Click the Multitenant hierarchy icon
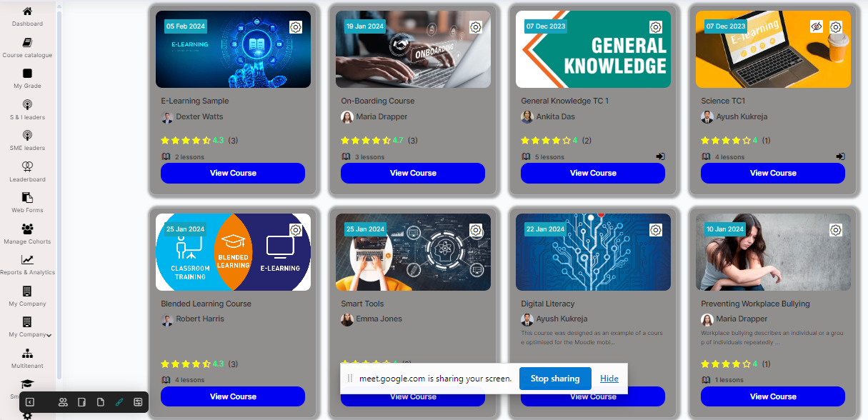The height and width of the screenshot is (420, 868). [27, 354]
